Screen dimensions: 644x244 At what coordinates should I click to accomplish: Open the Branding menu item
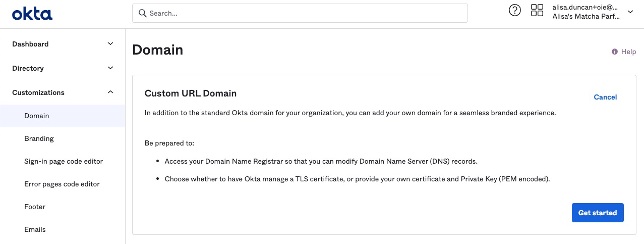tap(39, 138)
